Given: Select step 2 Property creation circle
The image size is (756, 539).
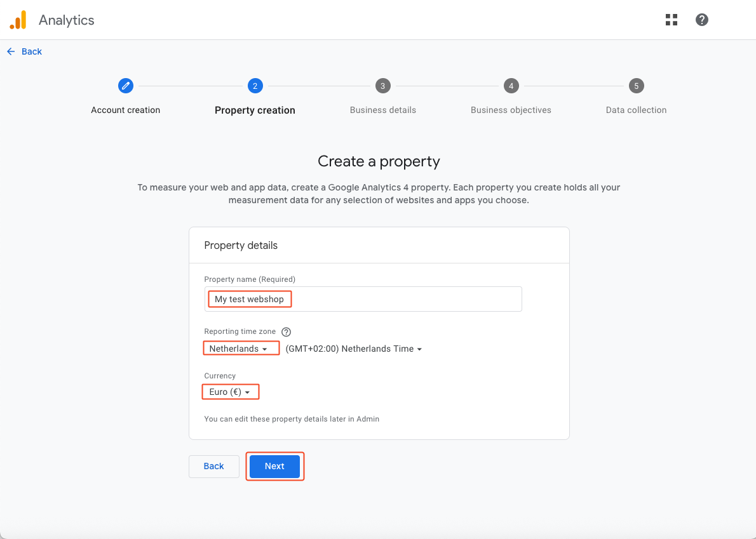Looking at the screenshot, I should click(255, 86).
